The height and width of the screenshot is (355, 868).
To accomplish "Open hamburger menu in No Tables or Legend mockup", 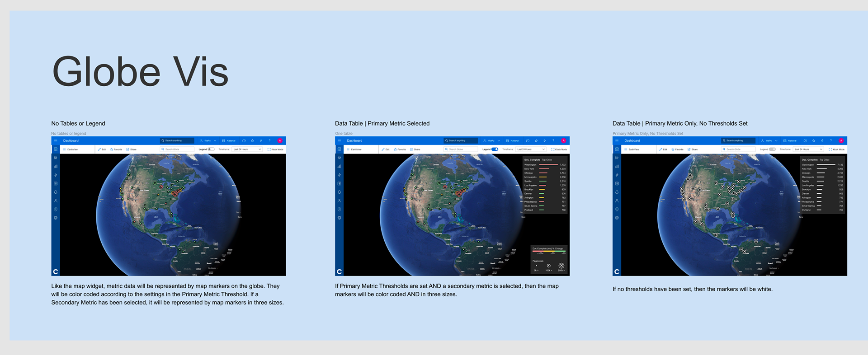I will click(56, 140).
